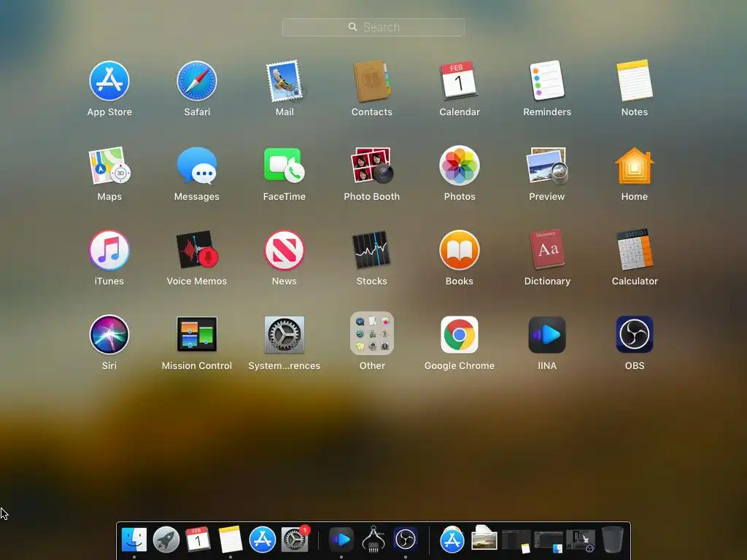Open System Preferences with badge in Dock
The height and width of the screenshot is (560, 747).
[294, 539]
